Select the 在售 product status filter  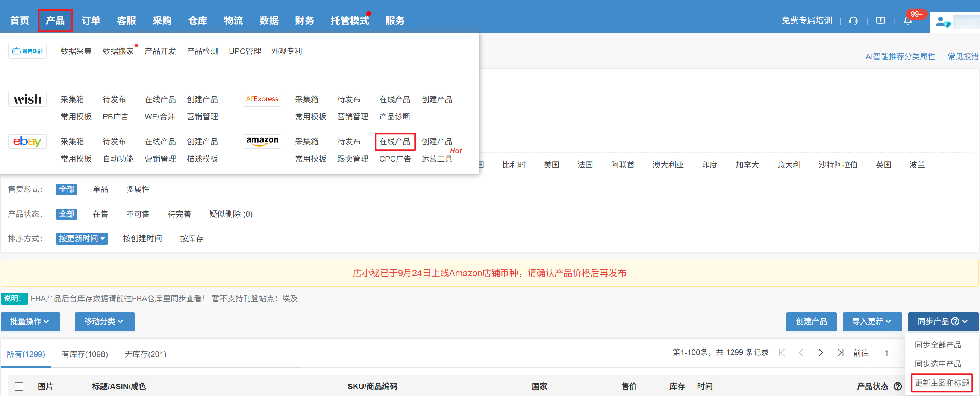tap(100, 214)
